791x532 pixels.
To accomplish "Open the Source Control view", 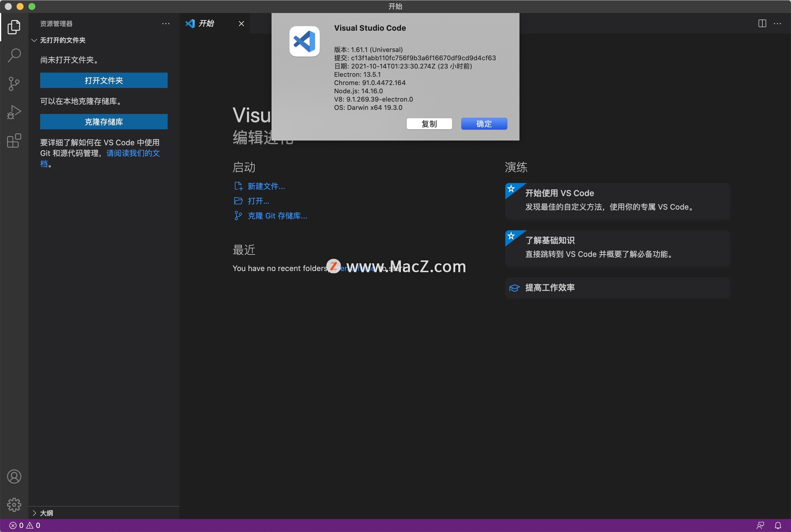I will tap(14, 84).
